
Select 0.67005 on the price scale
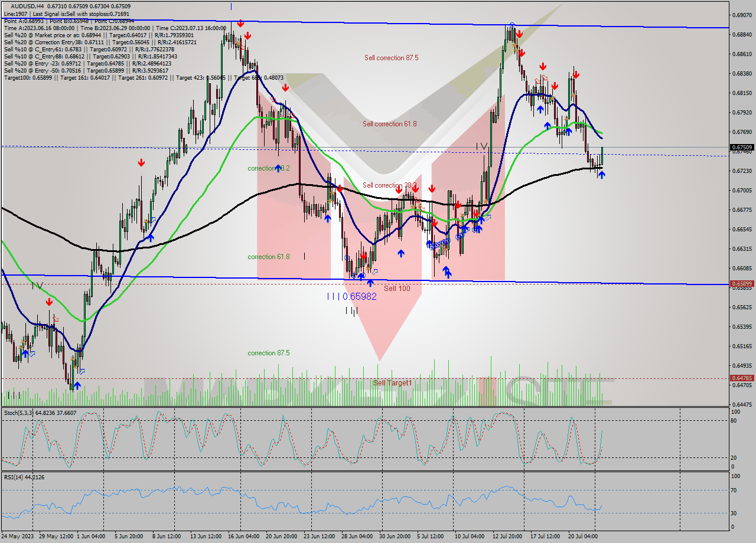[x=742, y=190]
